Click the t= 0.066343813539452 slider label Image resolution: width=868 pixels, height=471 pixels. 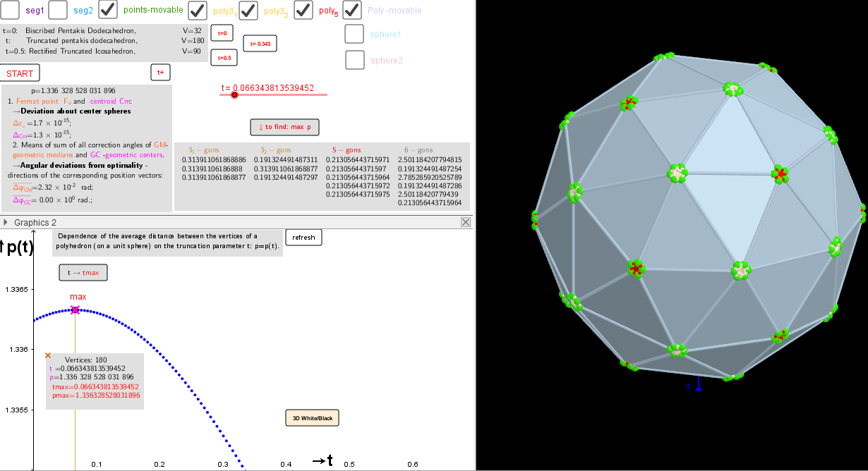(267, 88)
